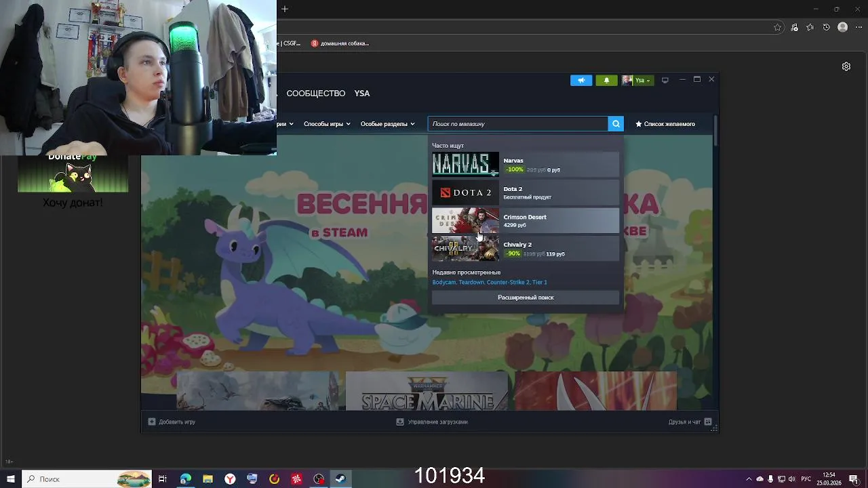The height and width of the screenshot is (488, 868).
Task: Open Task View on the taskbar
Action: point(163,479)
